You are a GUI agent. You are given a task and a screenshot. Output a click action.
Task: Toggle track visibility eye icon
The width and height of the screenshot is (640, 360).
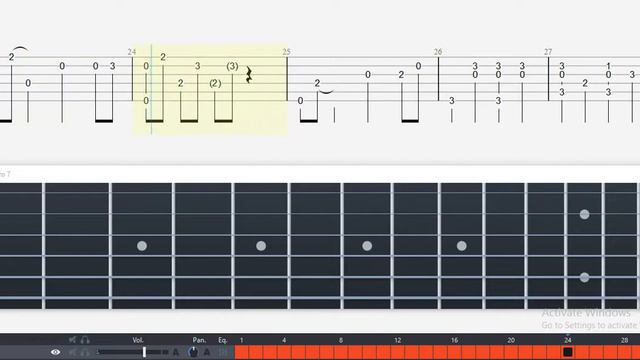point(56,352)
